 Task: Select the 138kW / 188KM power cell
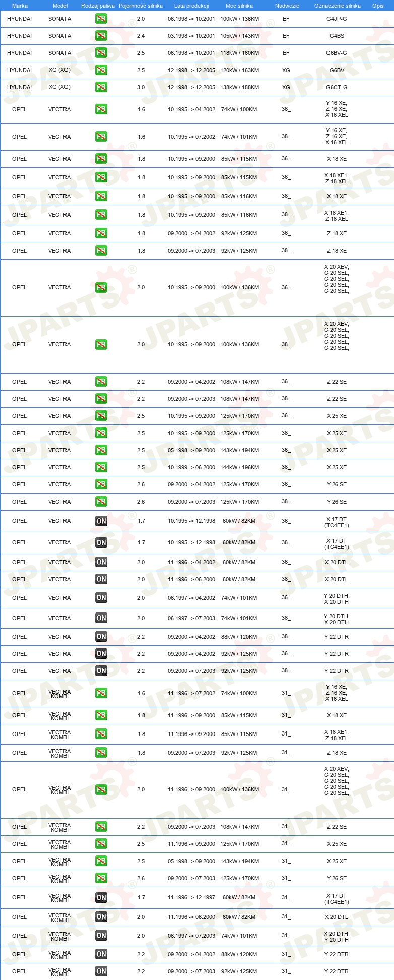click(x=239, y=87)
